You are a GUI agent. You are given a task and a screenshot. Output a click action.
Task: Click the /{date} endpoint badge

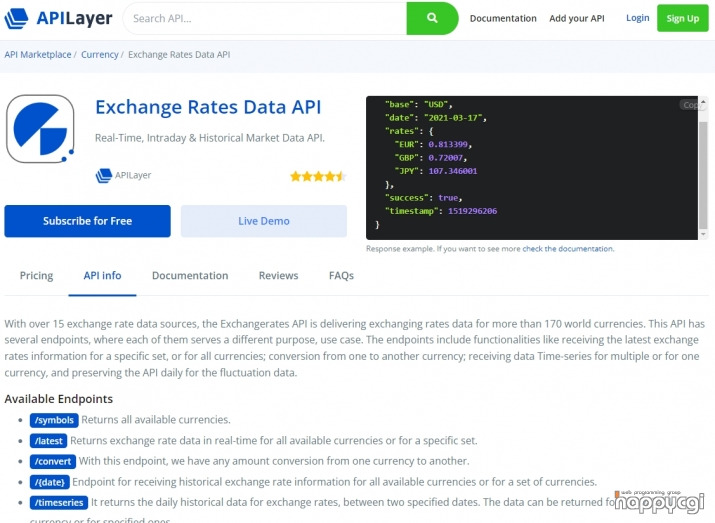(50, 482)
